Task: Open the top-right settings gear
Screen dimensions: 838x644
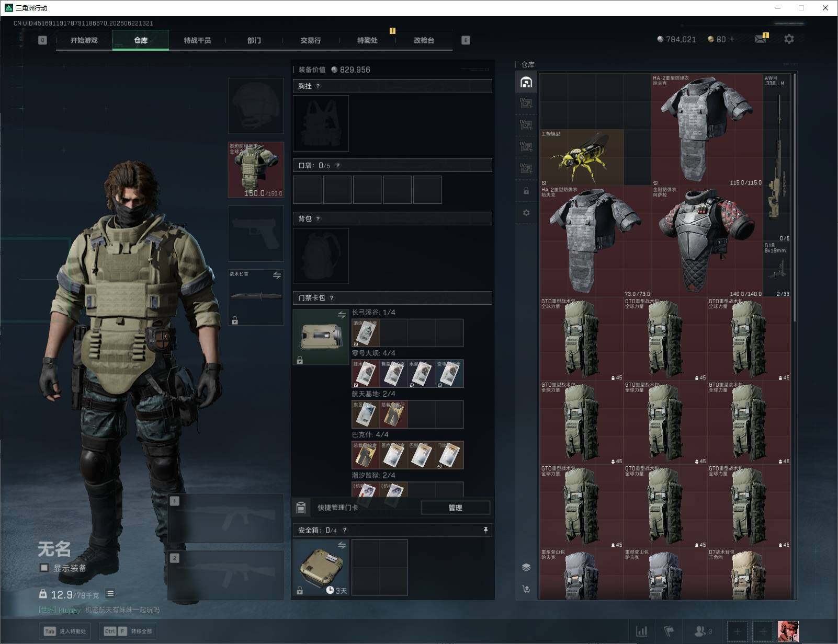Action: (x=789, y=39)
